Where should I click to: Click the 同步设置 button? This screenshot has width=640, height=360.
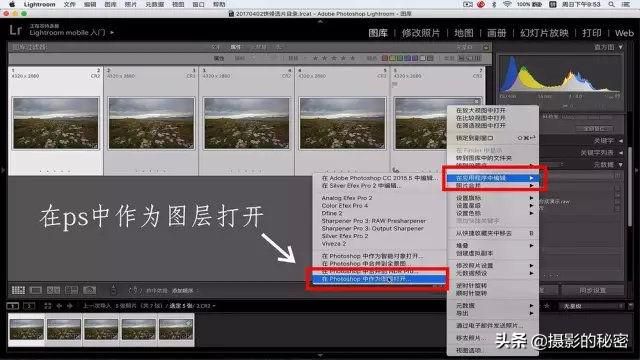tap(593, 290)
